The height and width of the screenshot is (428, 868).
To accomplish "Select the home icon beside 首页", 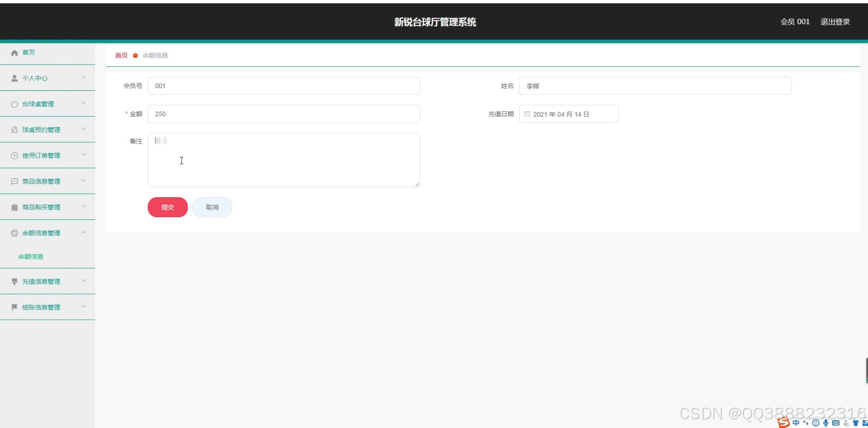I will (x=14, y=52).
